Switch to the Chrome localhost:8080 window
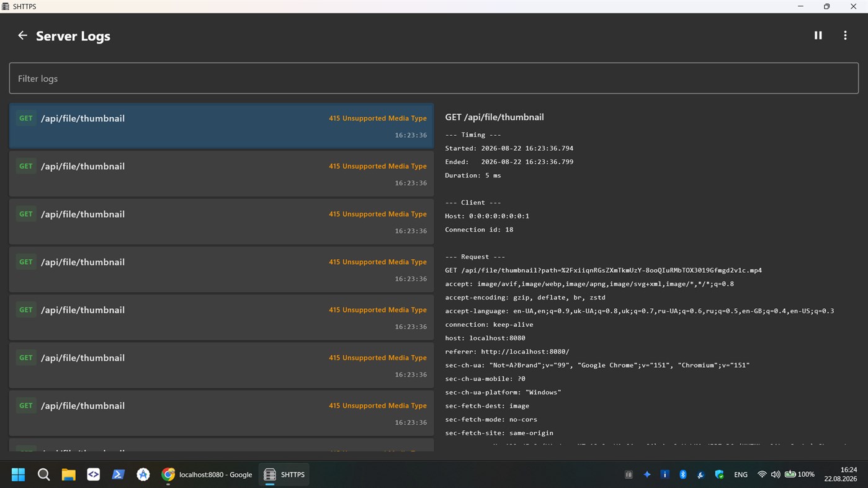The image size is (868, 488). click(207, 474)
